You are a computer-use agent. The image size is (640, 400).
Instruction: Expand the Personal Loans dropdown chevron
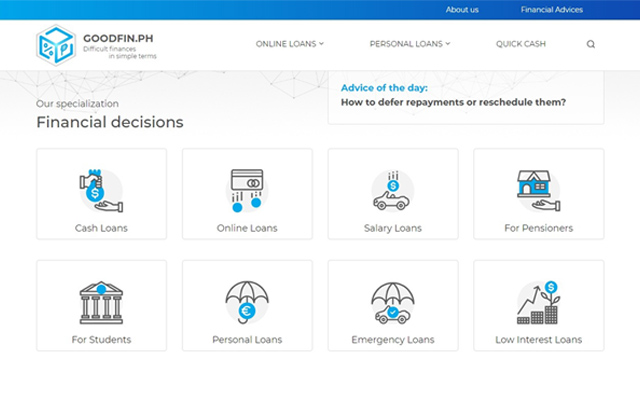[448, 43]
